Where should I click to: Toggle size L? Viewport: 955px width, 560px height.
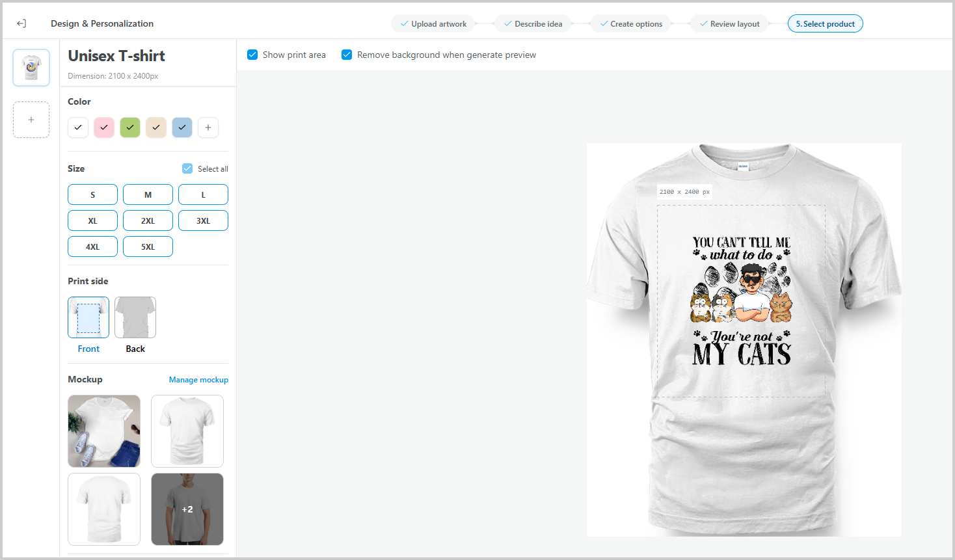point(203,194)
